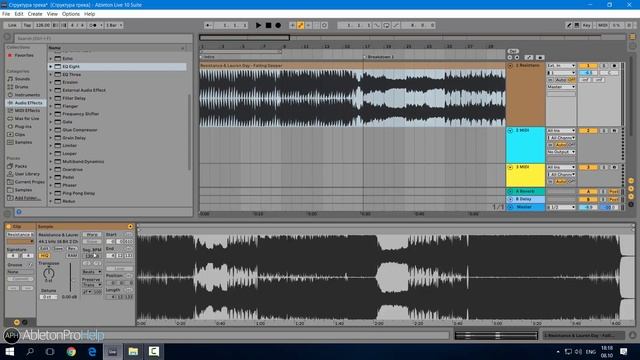Toggle the metronome icon

[93, 25]
